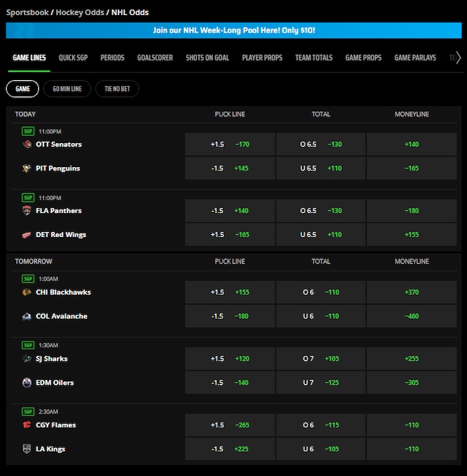467x476 pixels.
Task: Click the Florida Panthers team logo
Action: pos(27,211)
